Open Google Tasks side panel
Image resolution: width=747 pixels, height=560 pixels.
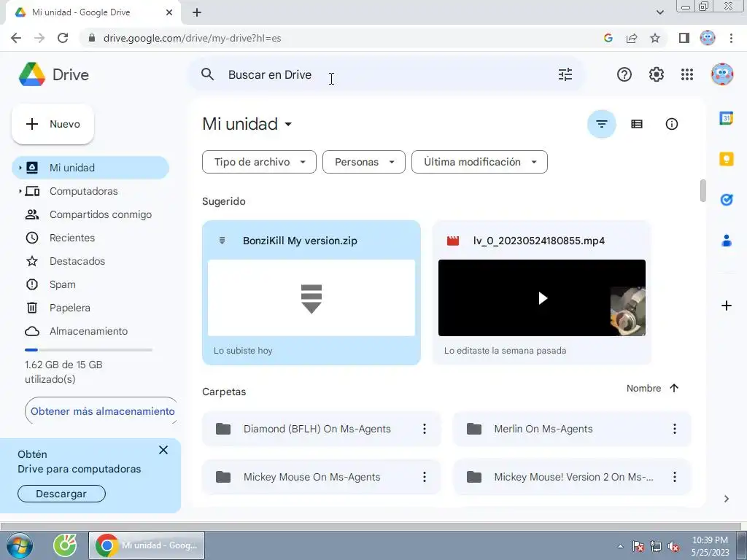726,200
